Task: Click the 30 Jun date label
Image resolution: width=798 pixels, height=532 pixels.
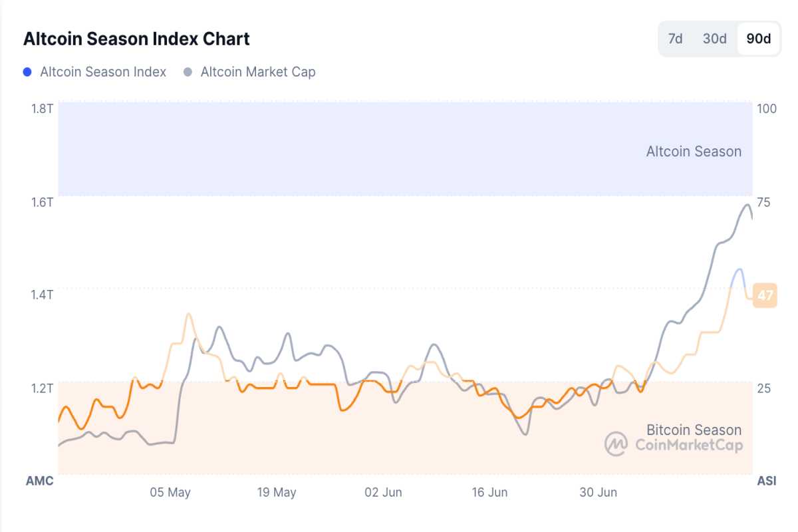Action: (599, 493)
